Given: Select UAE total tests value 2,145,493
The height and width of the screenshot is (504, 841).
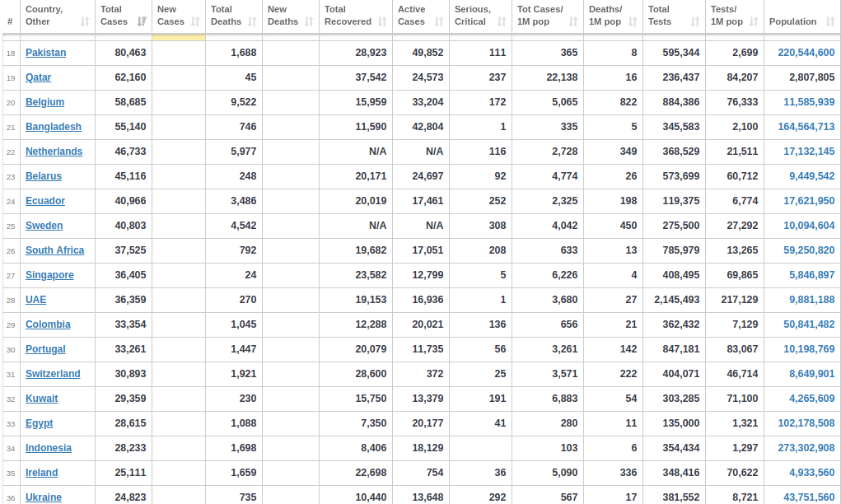Looking at the screenshot, I should click(x=676, y=299).
